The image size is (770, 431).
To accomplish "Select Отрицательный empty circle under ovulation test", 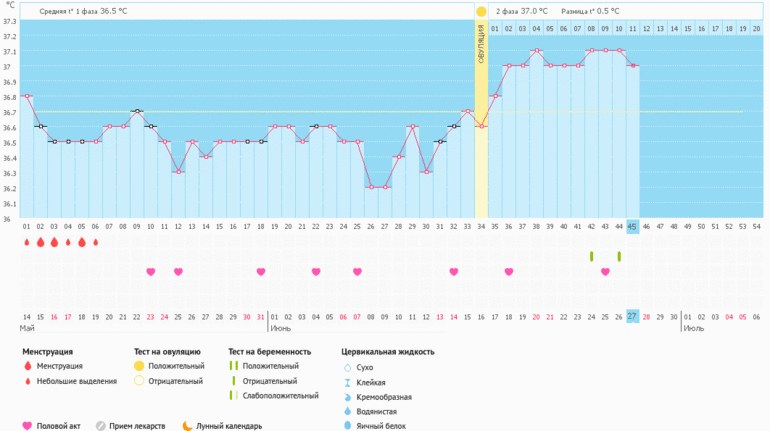I will 139,381.
